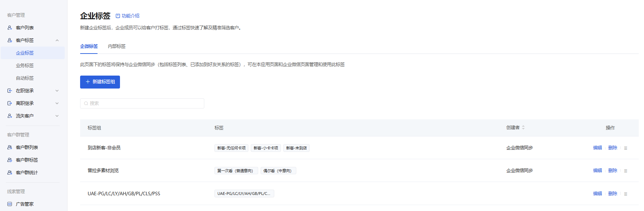Click the 新客-未到店 tag
This screenshot has width=644, height=211.
click(x=296, y=148)
